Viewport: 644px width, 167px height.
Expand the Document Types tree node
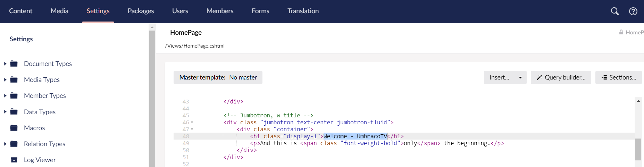click(5, 64)
